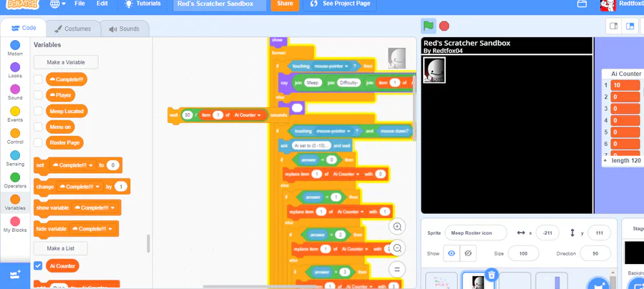Click the 80 value in wait block
The image size is (644, 289).
(187, 115)
